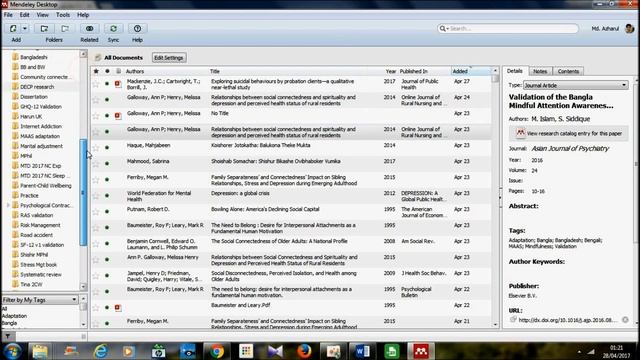The image size is (640, 360).
Task: Click View research catalog entry for this paper
Action: pos(569,133)
